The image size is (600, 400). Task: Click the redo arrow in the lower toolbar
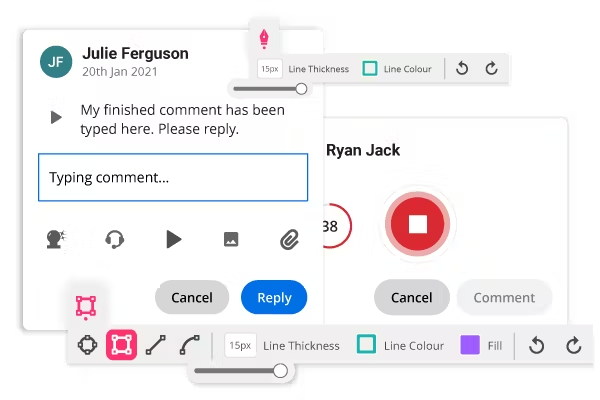[x=574, y=346]
